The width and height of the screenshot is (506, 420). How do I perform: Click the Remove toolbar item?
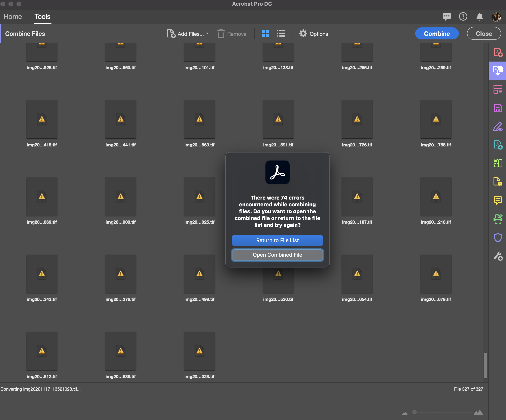pyautogui.click(x=231, y=34)
